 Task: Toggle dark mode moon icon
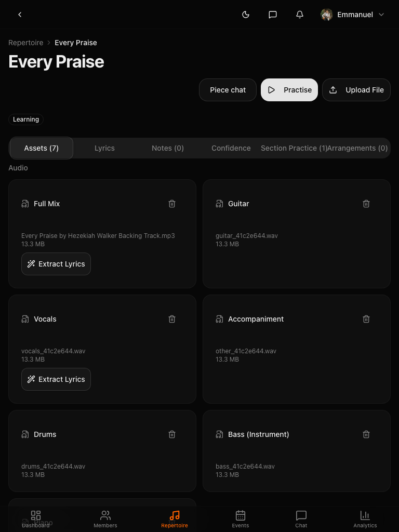tap(246, 15)
